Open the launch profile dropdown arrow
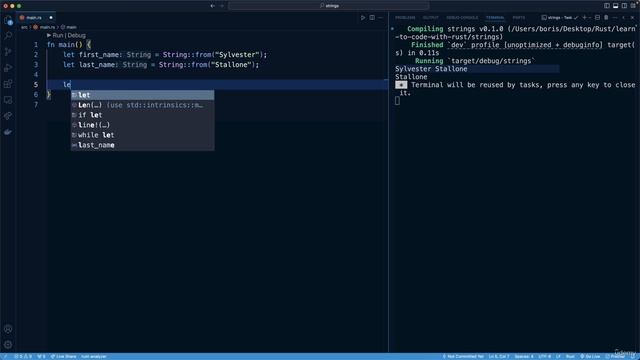Viewport: 640px width, 360px height. click(x=590, y=18)
